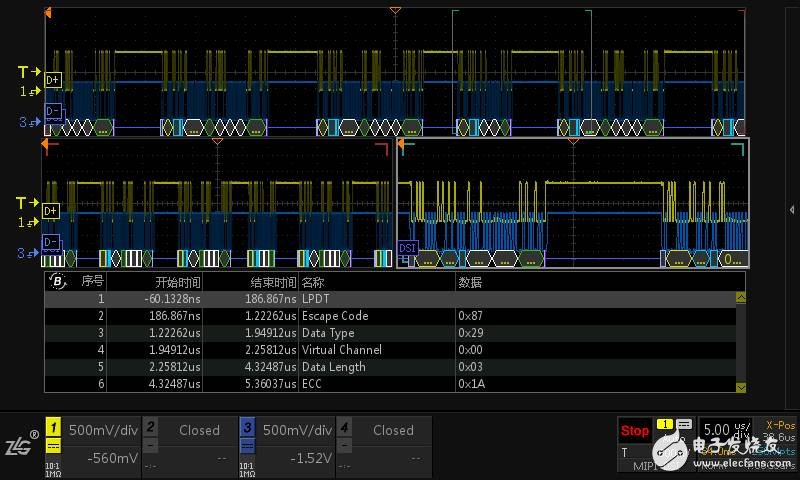Viewport: 800px width, 480px height.
Task: Open channel 3 500mV/div vertical scale
Action: 297,430
